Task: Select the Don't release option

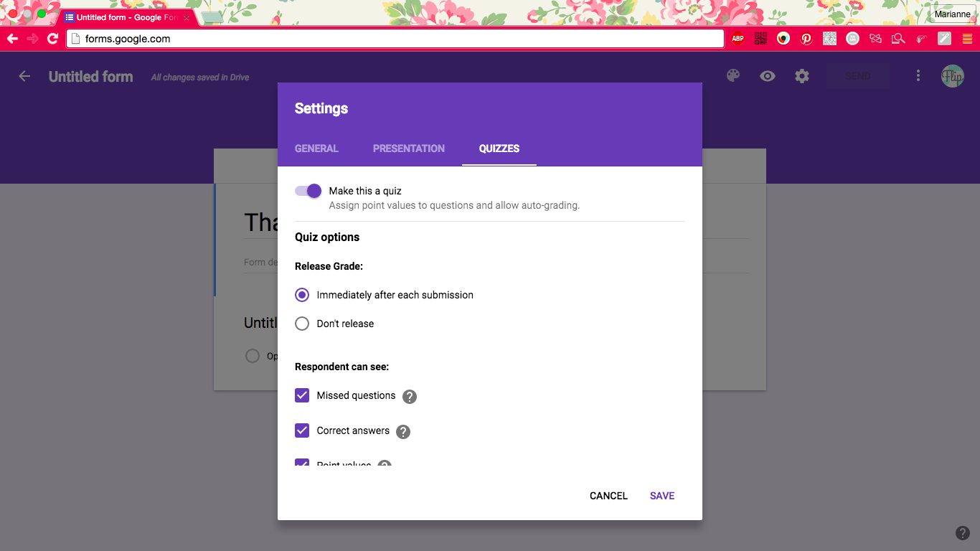Action: 302,324
